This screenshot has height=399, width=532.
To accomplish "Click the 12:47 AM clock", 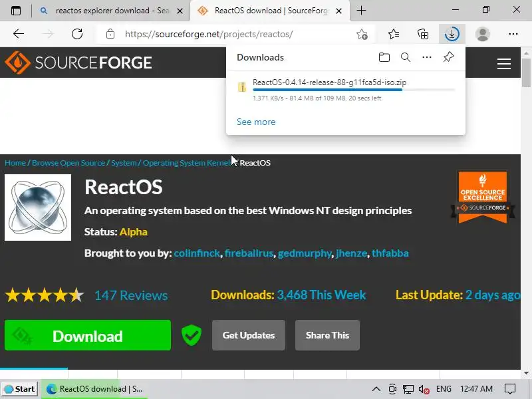I will tap(476, 389).
